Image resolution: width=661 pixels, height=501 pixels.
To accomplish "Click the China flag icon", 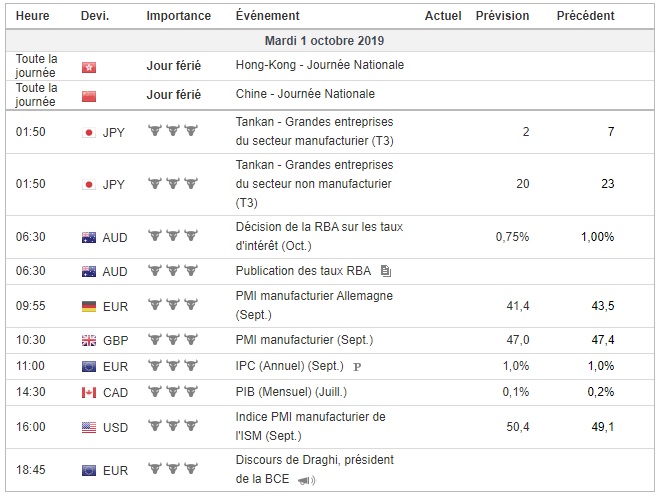I will click(88, 96).
